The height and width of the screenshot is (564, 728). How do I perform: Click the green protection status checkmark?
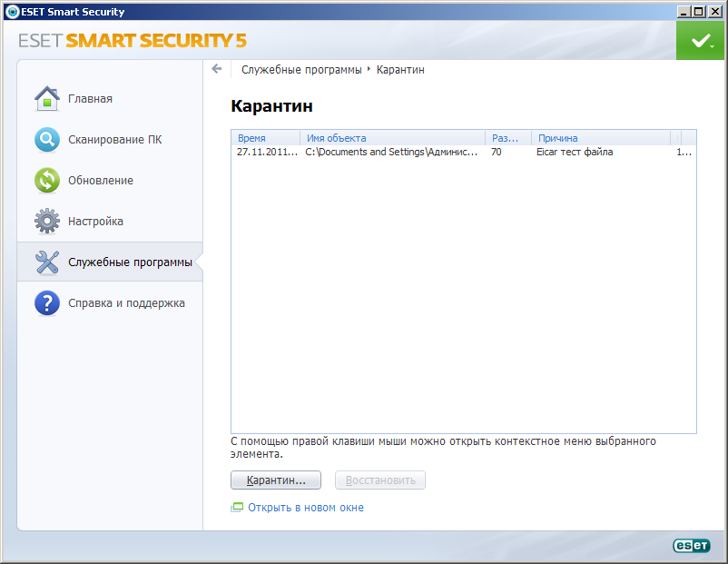700,41
